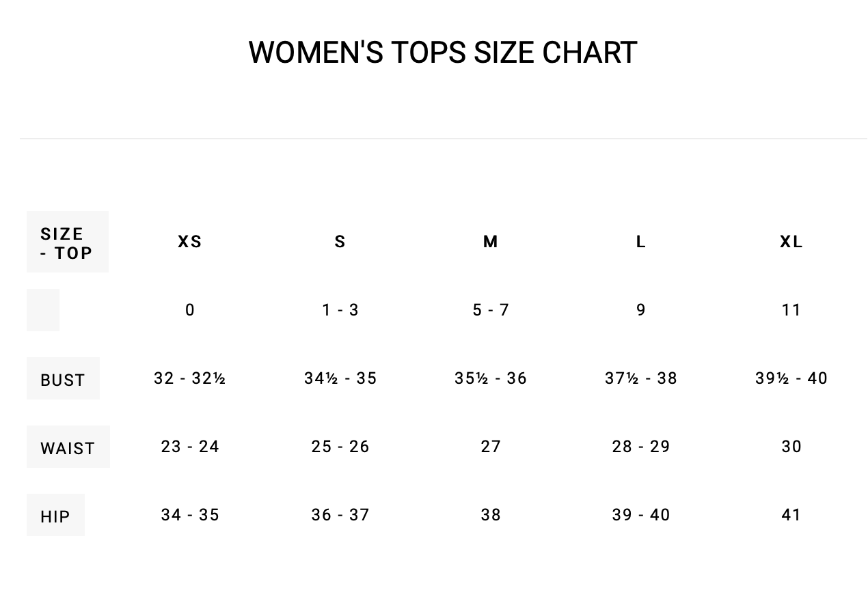The image size is (868, 601).
Task: Select the SIZE - TOP header cell
Action: click(x=67, y=242)
